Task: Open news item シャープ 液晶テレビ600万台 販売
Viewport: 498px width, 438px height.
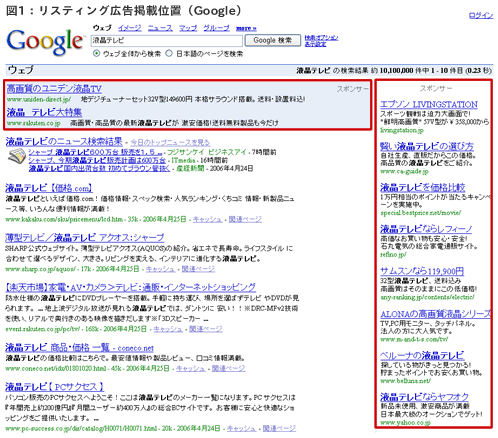Action: tap(96, 152)
